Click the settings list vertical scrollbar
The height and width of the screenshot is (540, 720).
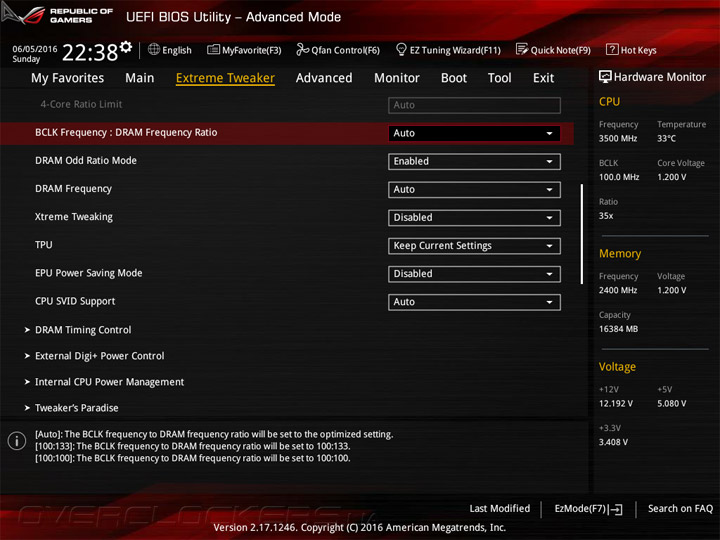[x=582, y=234]
